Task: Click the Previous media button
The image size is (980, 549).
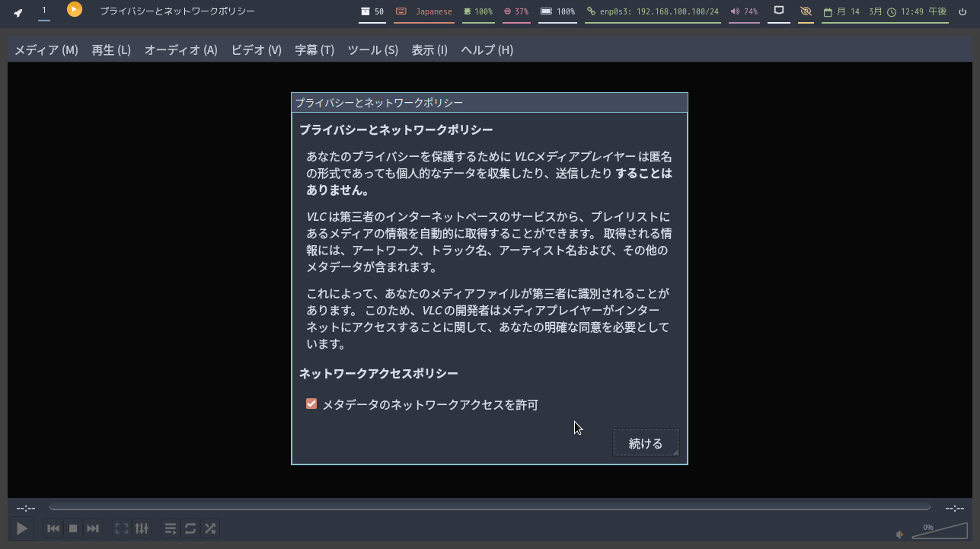Action: (53, 528)
